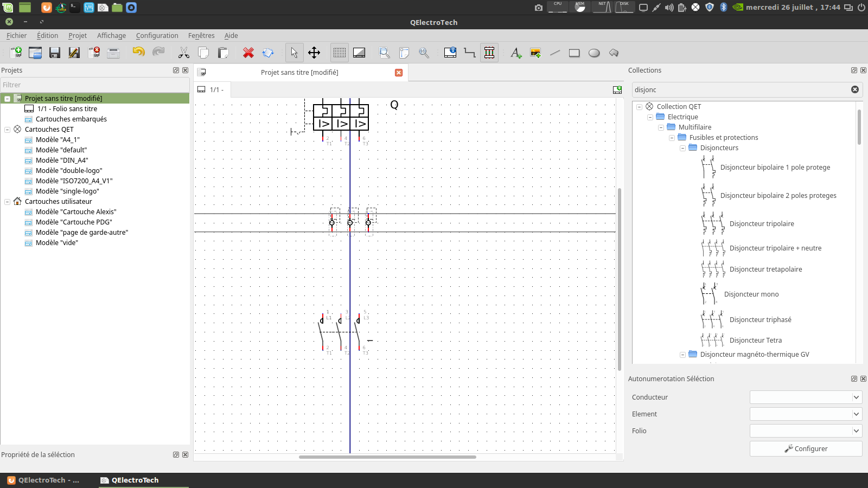Open the Configuration menu
The width and height of the screenshot is (868, 488).
coord(157,36)
